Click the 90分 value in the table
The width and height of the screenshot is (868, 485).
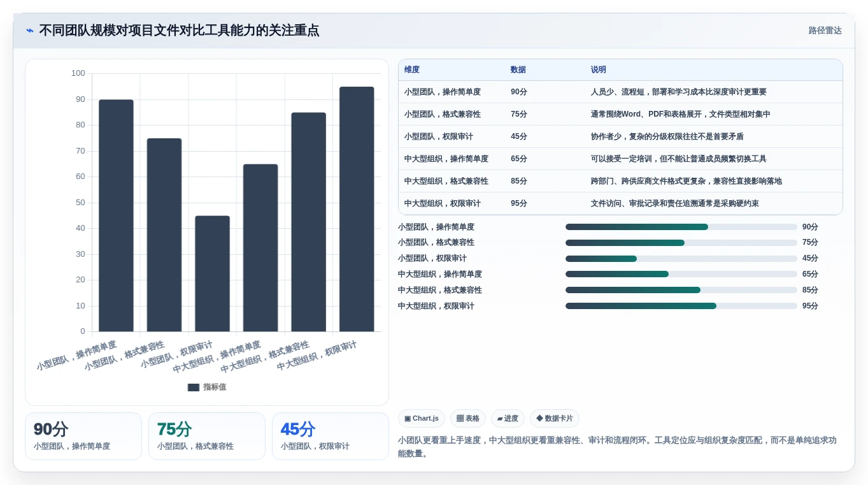519,92
